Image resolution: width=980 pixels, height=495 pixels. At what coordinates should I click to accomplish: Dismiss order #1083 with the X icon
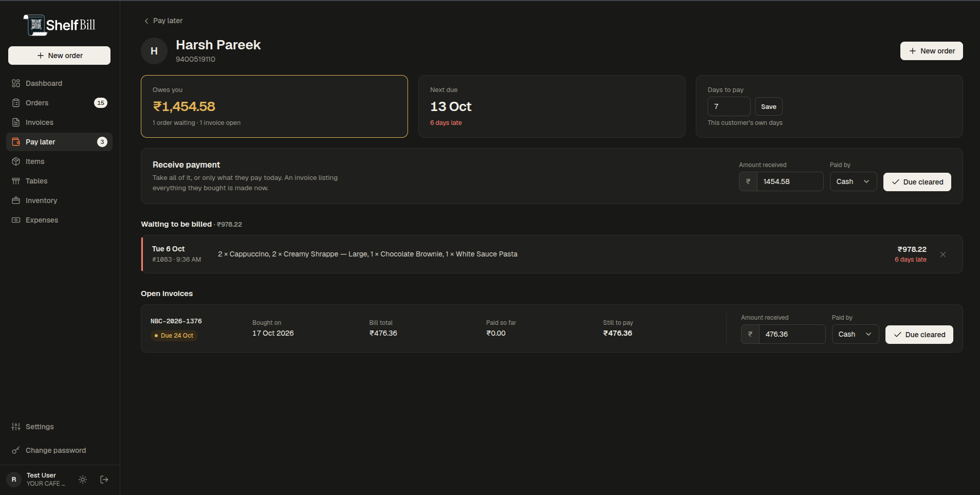943,254
